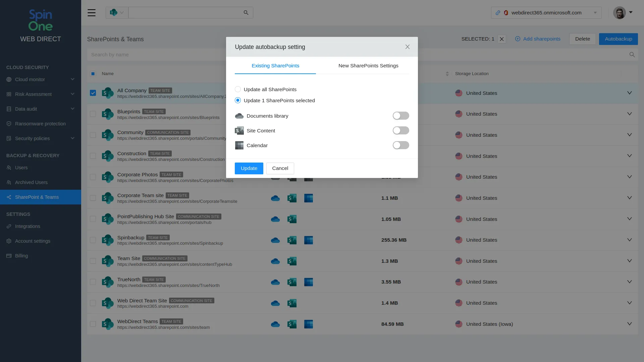Select the Ransomware protection sidebar icon

[9, 124]
